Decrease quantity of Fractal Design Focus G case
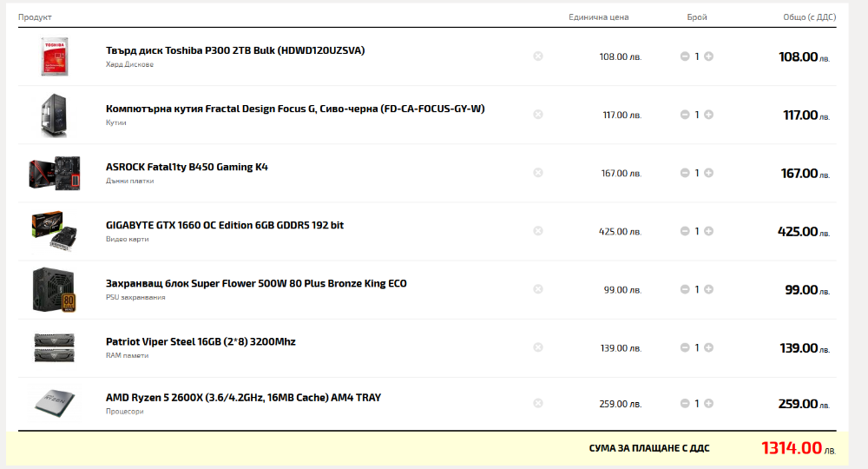 (x=685, y=115)
